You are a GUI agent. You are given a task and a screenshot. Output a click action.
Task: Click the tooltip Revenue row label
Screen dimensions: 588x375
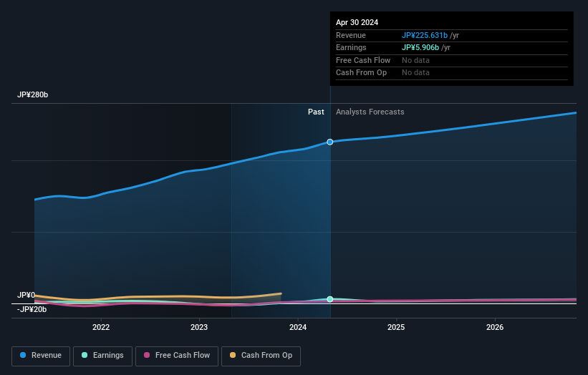(x=351, y=35)
